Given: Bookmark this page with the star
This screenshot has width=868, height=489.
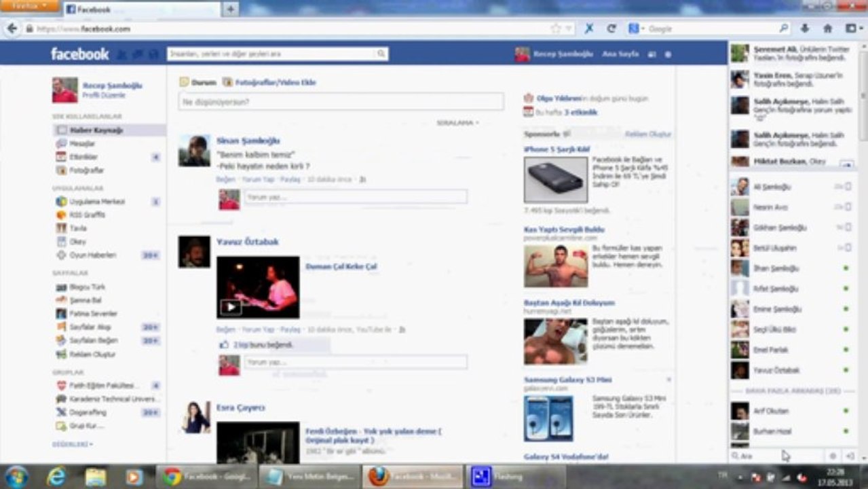Looking at the screenshot, I should point(556,29).
